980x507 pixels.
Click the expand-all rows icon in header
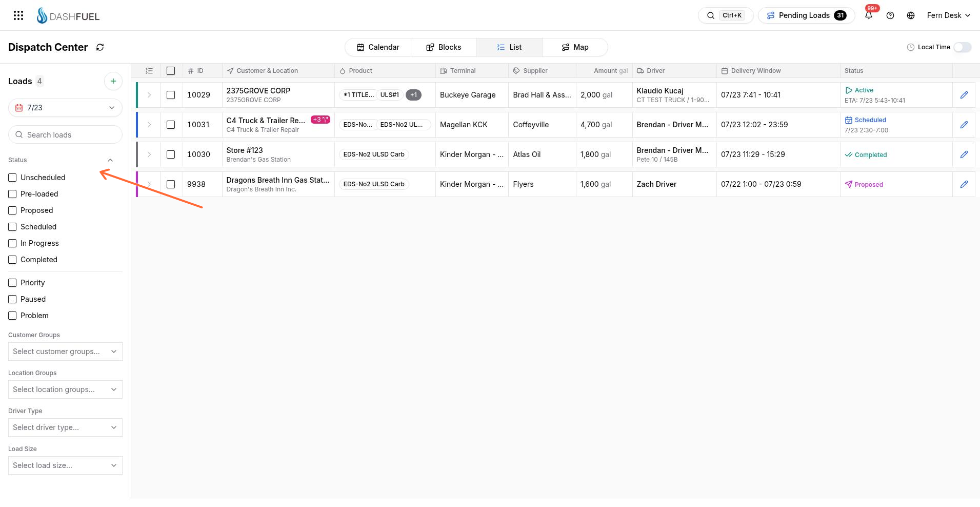(149, 71)
